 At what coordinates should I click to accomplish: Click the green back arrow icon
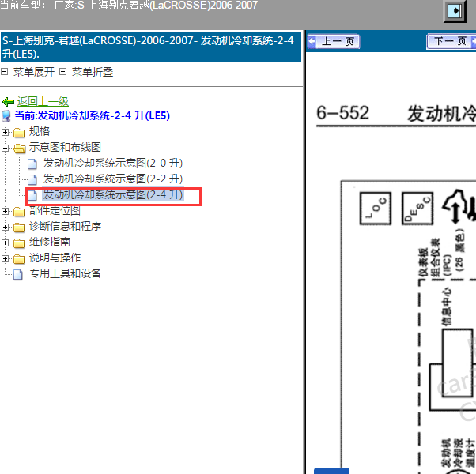(x=8, y=102)
